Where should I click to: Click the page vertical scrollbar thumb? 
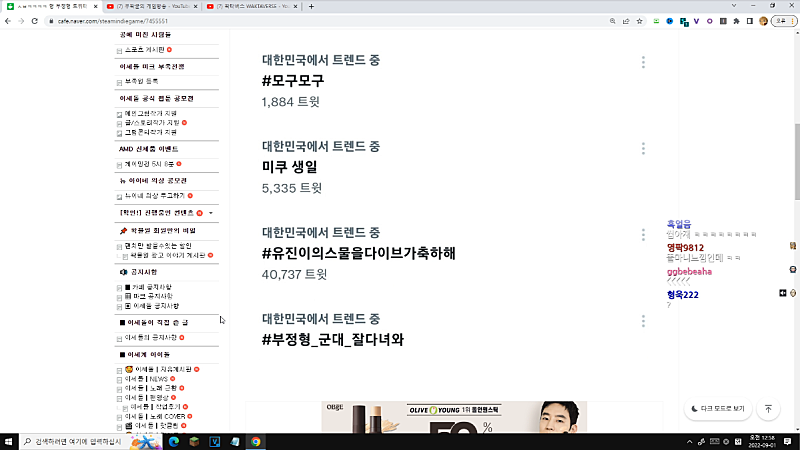[797, 162]
